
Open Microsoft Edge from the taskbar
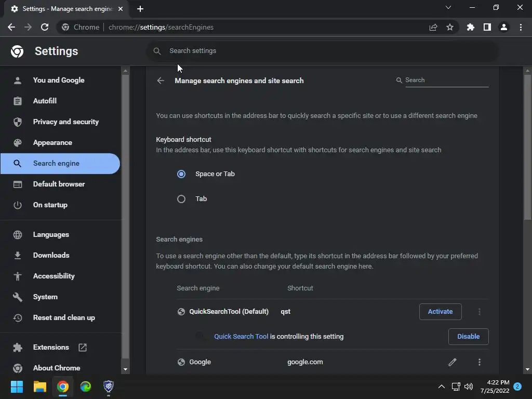(x=86, y=387)
